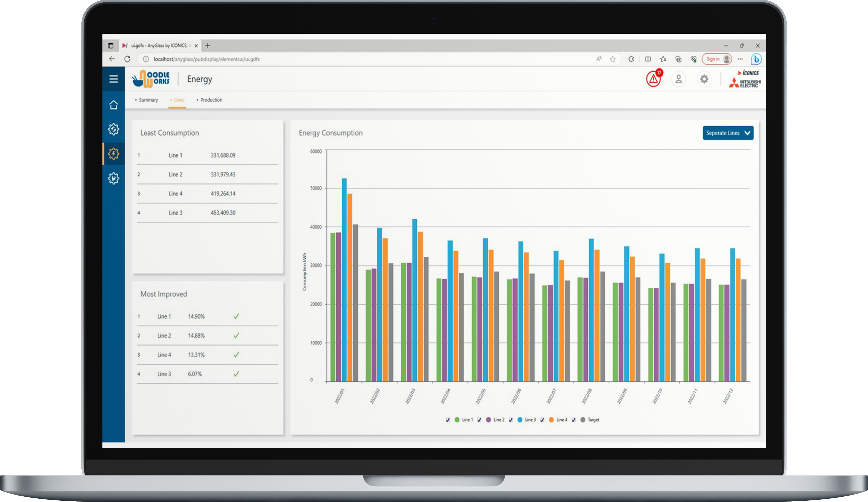The width and height of the screenshot is (868, 502).
Task: Select the gear with refresh icon in sidebar
Action: [x=114, y=129]
